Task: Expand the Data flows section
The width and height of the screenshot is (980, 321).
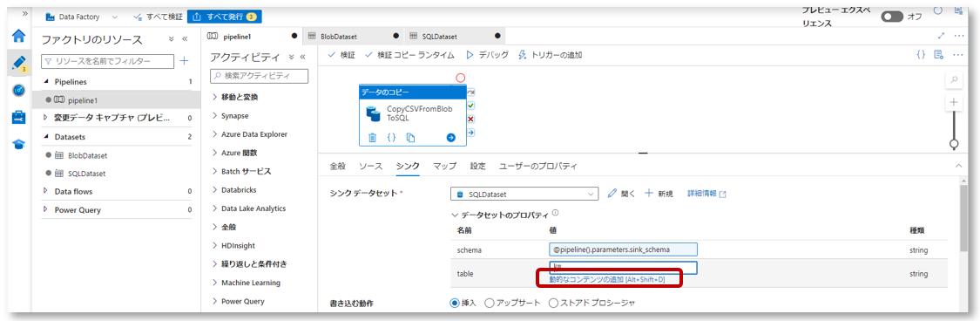Action: pos(46,192)
